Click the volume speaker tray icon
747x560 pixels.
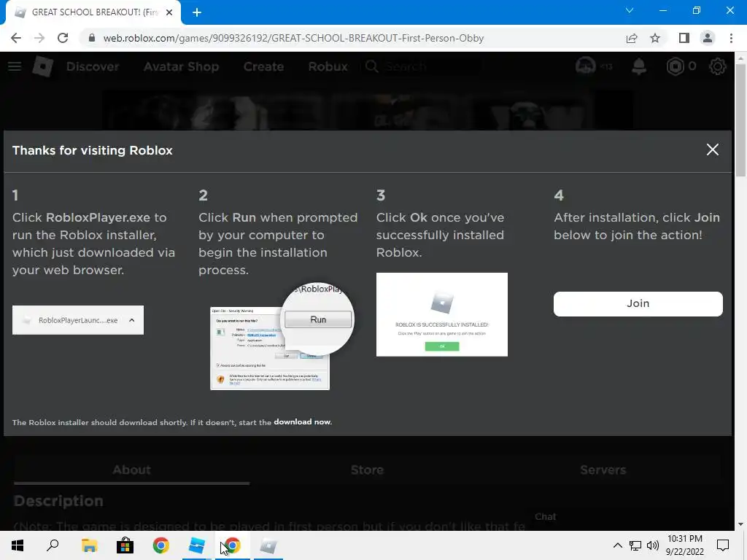click(653, 545)
